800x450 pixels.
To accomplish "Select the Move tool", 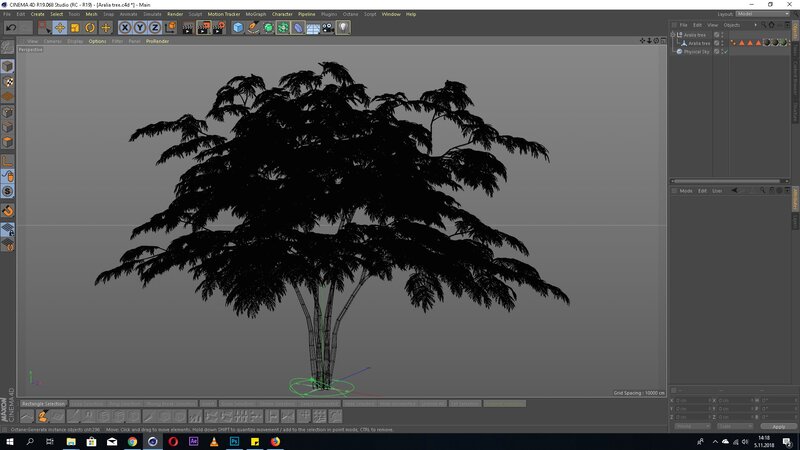I will point(60,28).
